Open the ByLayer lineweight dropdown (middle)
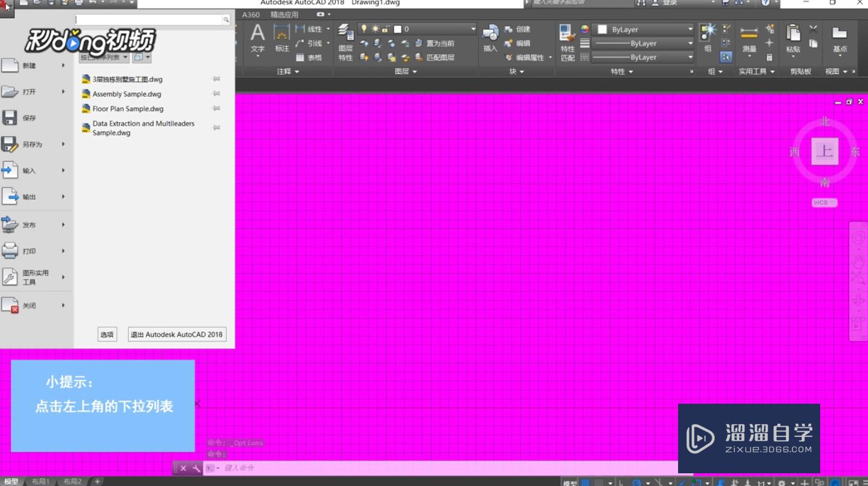 [644, 44]
